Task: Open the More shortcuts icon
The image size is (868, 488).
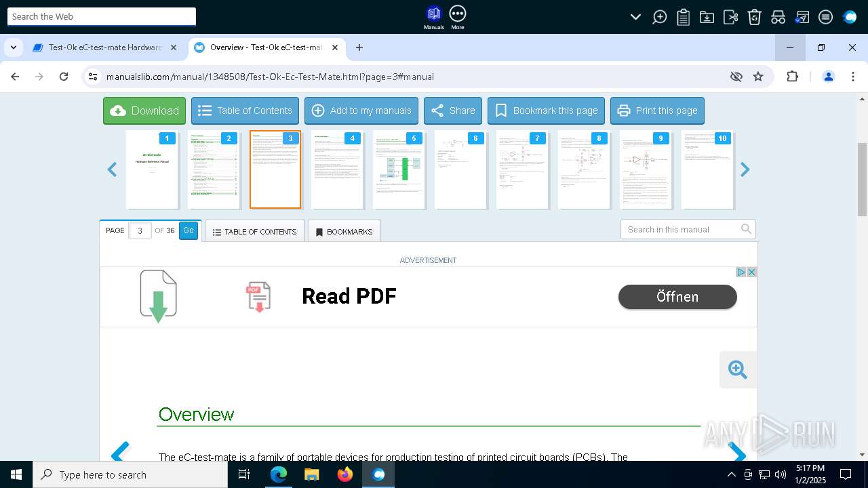Action: coord(458,18)
